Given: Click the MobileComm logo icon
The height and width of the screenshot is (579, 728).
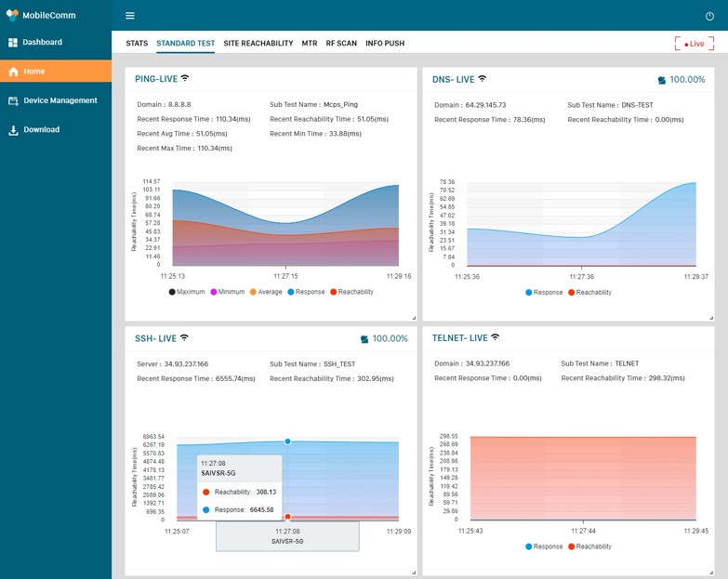Looking at the screenshot, I should [12, 15].
